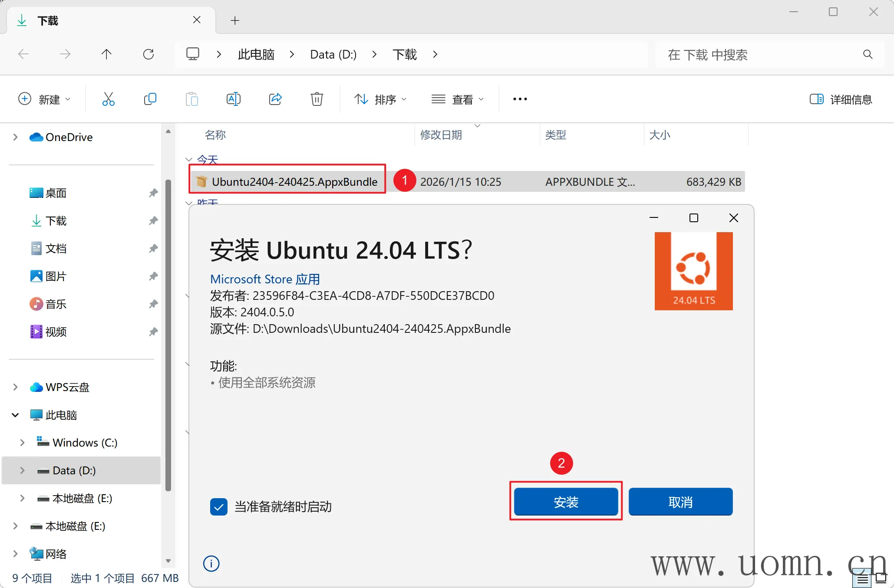The height and width of the screenshot is (588, 894).
Task: Select 文档 in the navigation pane
Action: click(56, 249)
